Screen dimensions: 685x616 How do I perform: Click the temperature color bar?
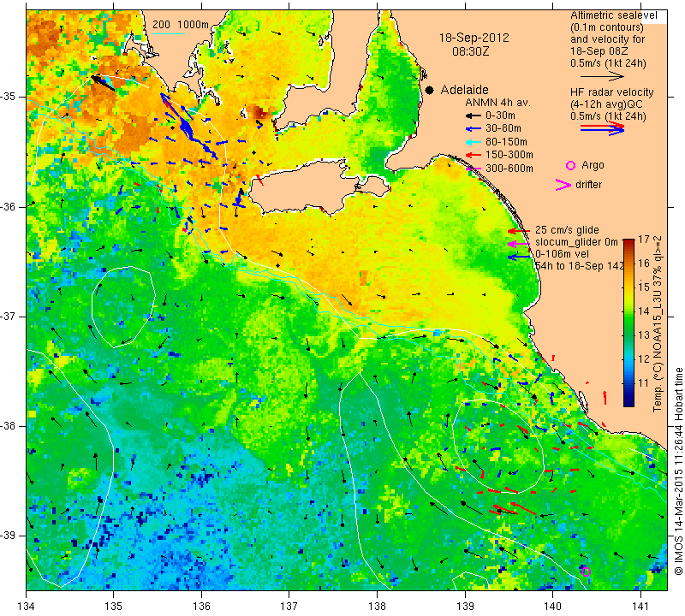pyautogui.click(x=628, y=323)
